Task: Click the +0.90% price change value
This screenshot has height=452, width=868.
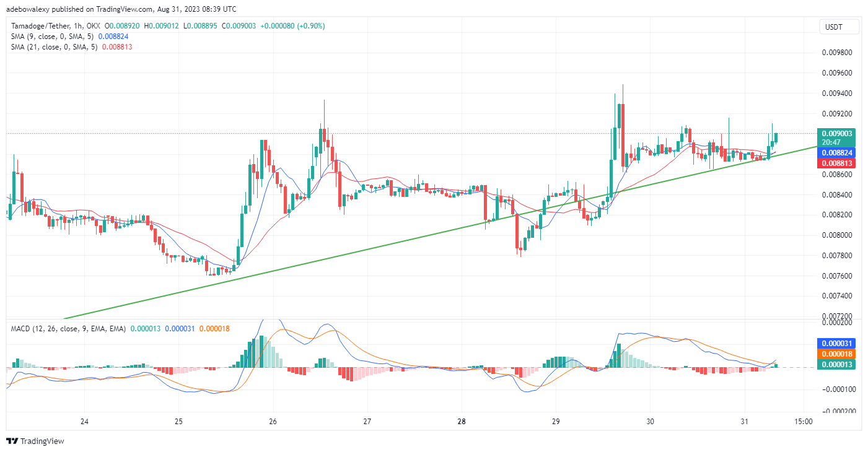Action: point(310,26)
